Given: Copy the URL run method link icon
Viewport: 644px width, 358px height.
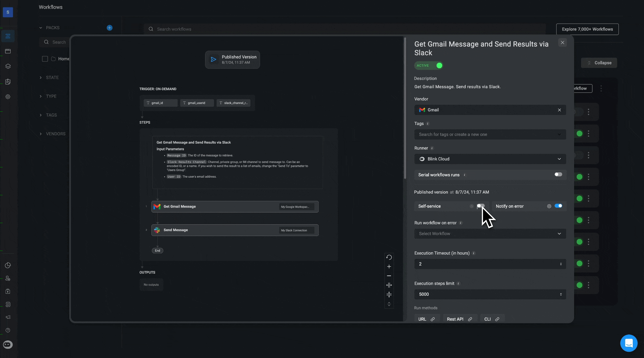Looking at the screenshot, I should 432,319.
